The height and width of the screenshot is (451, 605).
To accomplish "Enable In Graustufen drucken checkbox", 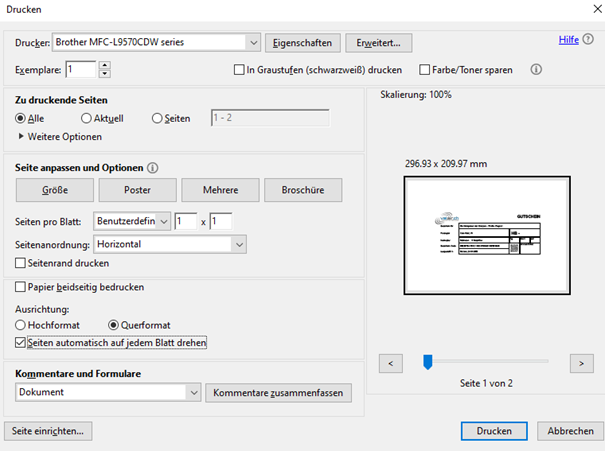I will tap(238, 70).
